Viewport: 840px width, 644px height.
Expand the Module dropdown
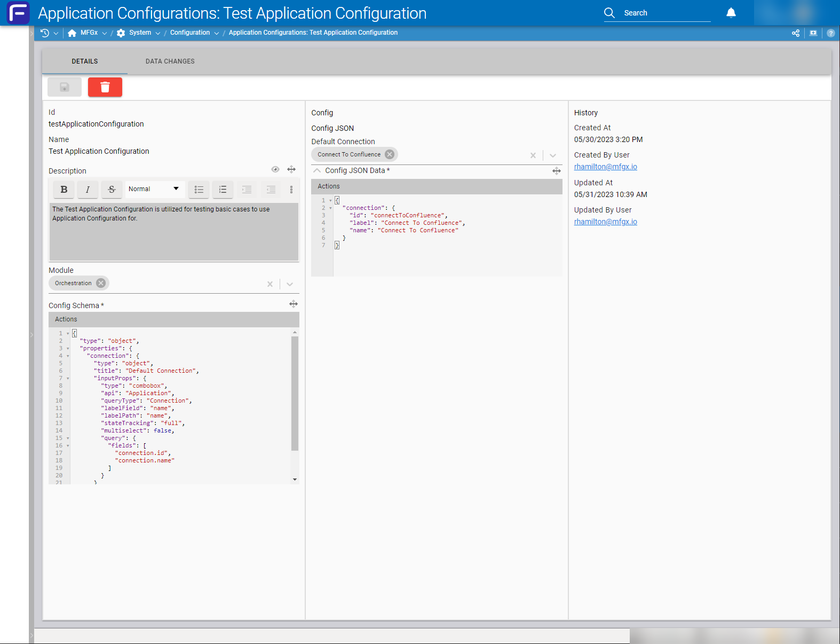pyautogui.click(x=290, y=284)
